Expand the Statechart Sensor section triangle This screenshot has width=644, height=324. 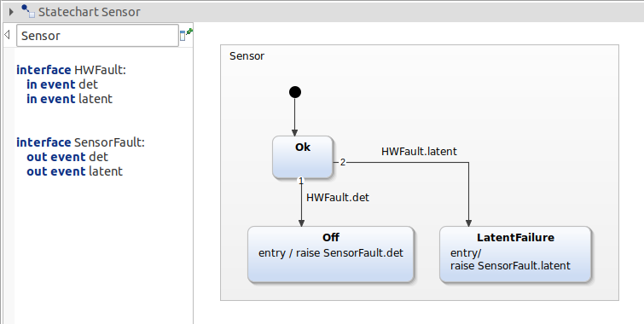pos(11,12)
